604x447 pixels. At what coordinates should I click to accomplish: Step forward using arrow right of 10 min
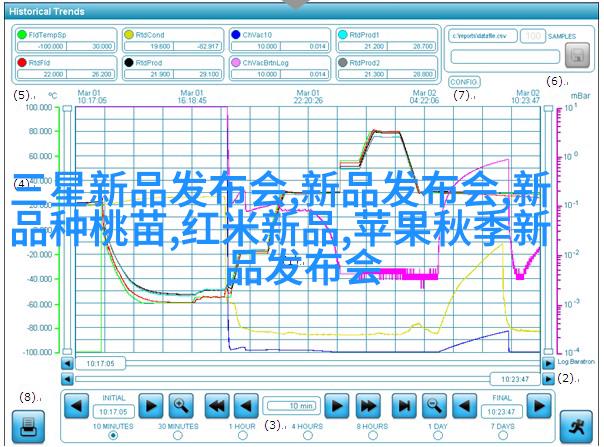point(337,406)
